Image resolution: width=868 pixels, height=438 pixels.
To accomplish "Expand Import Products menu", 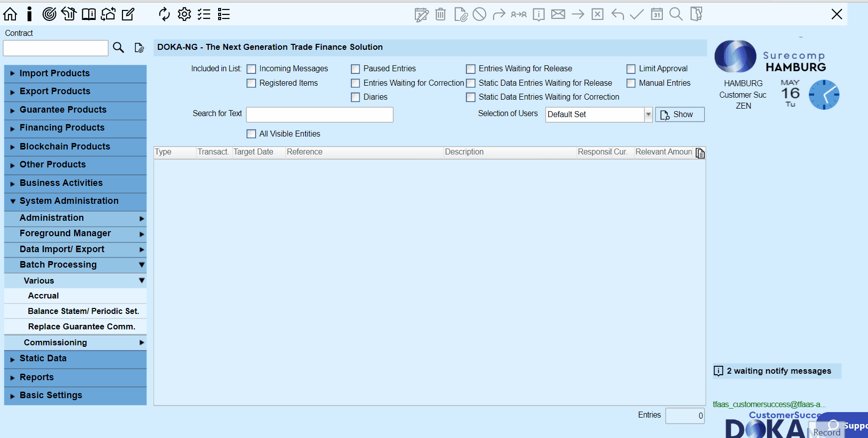I will coord(75,73).
